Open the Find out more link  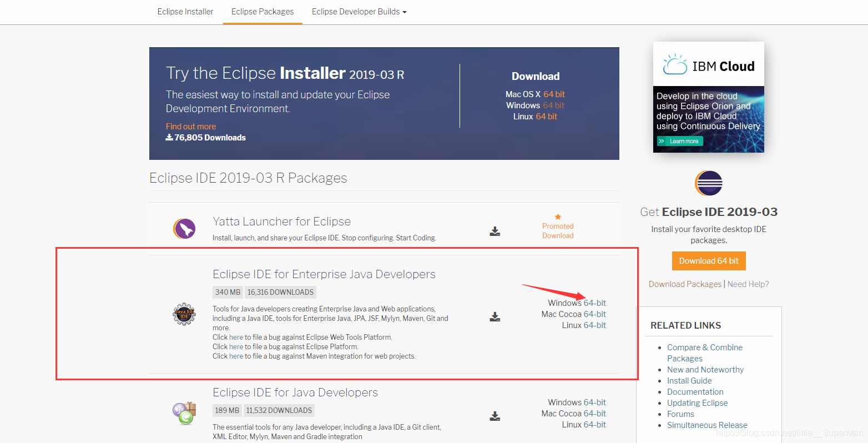[x=190, y=126]
